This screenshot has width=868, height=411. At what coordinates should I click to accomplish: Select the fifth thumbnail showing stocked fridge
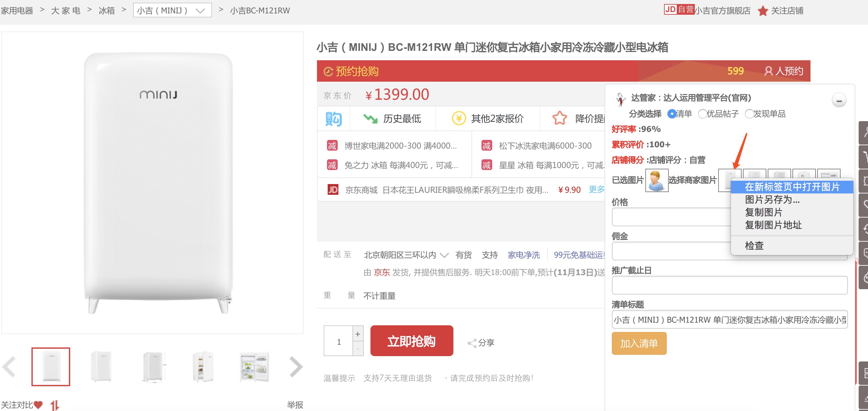point(254,366)
